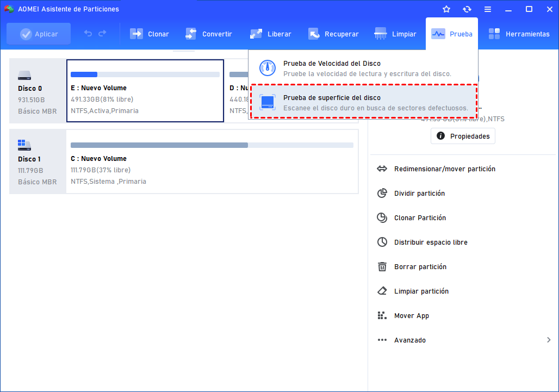Click the Herramientas grid icon

(494, 34)
